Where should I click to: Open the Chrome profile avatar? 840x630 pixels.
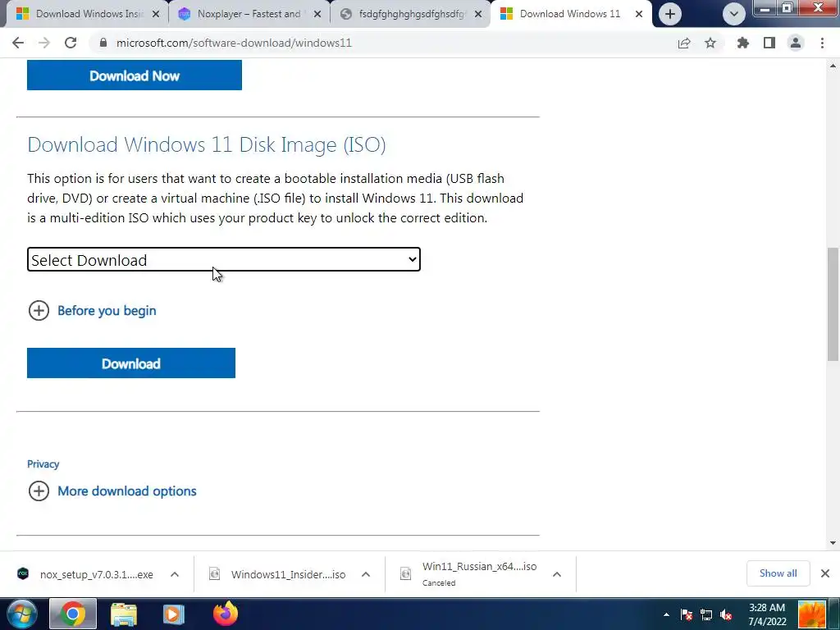pos(796,43)
